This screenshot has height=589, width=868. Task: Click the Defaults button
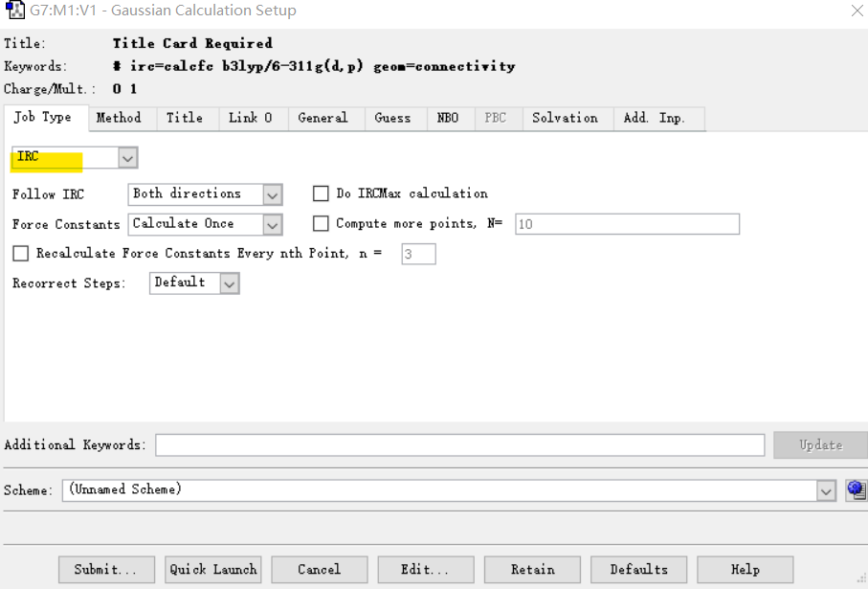(638, 569)
